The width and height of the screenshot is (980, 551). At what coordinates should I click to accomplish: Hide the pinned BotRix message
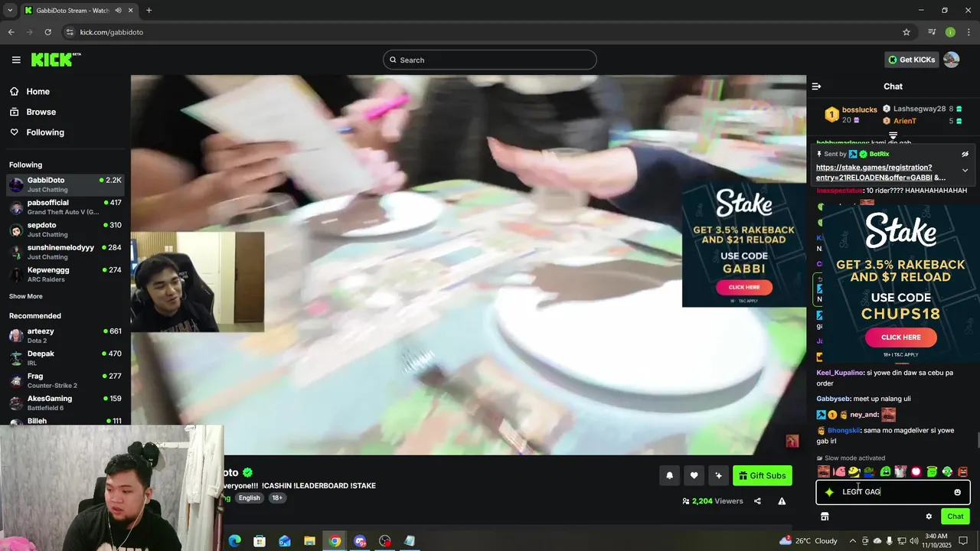coord(965,154)
